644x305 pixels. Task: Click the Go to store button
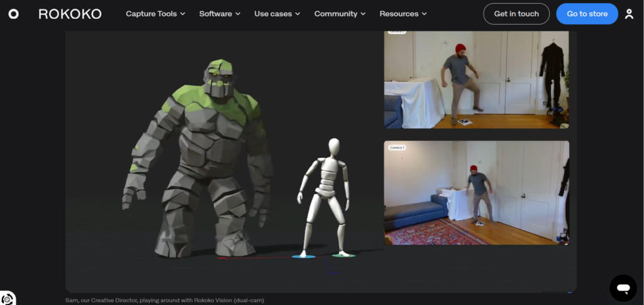587,14
